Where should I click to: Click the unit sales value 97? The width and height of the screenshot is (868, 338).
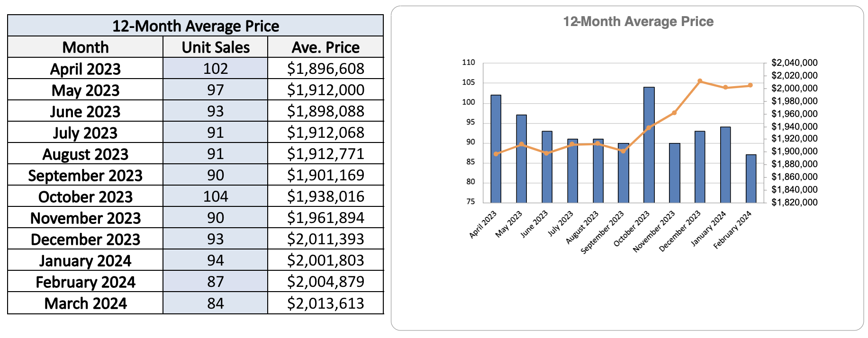[x=216, y=90]
